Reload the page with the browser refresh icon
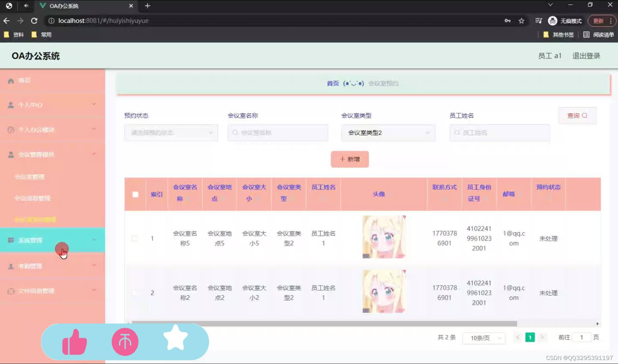This screenshot has height=364, width=618. click(x=34, y=21)
